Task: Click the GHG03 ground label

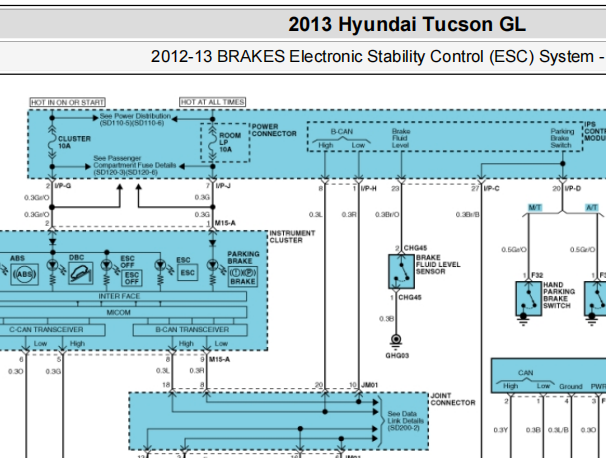Action: point(397,356)
